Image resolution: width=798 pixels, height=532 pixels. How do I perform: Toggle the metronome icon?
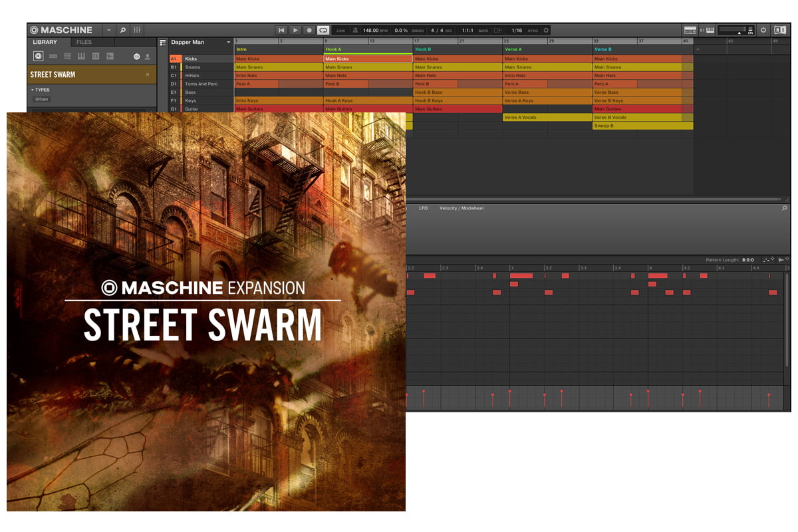(356, 31)
